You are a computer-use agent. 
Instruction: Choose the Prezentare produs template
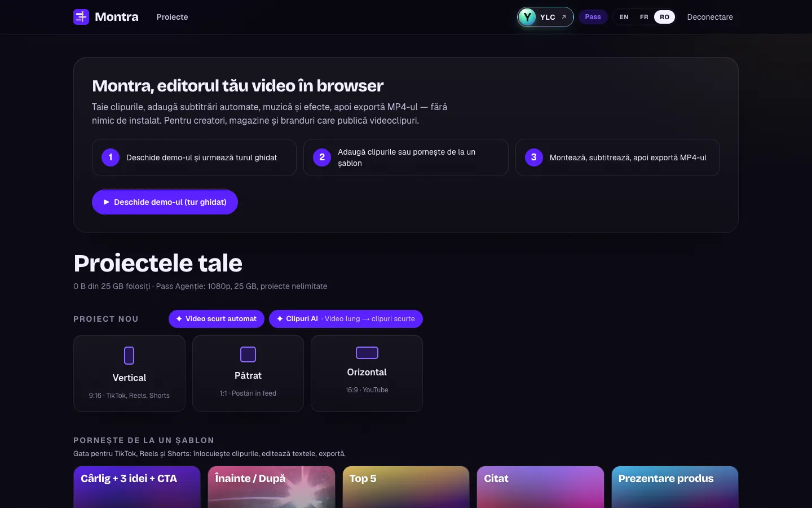(675, 487)
